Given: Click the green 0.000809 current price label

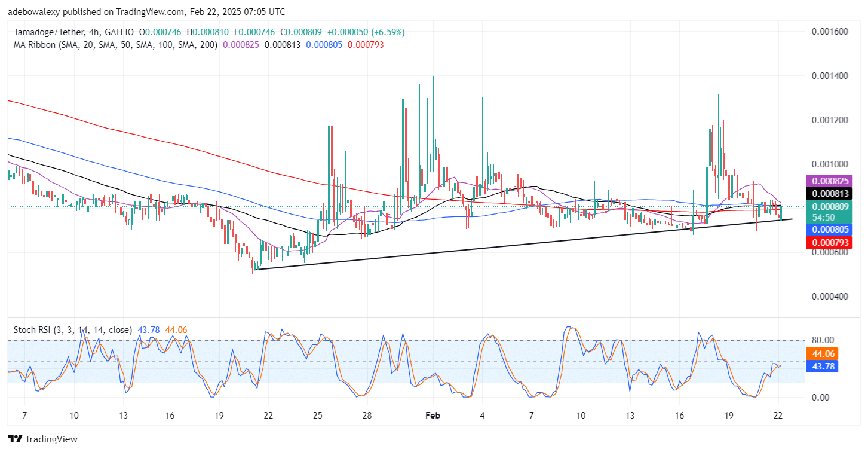Looking at the screenshot, I should pyautogui.click(x=829, y=207).
